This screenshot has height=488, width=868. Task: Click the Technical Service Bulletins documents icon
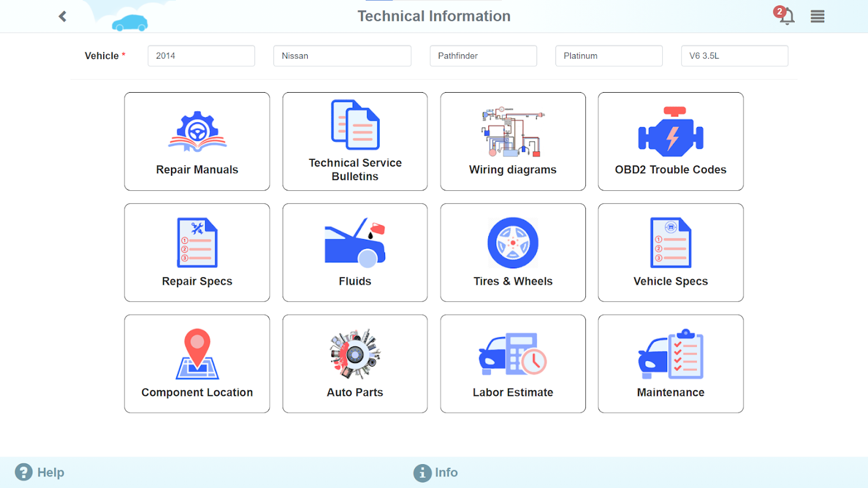point(355,124)
